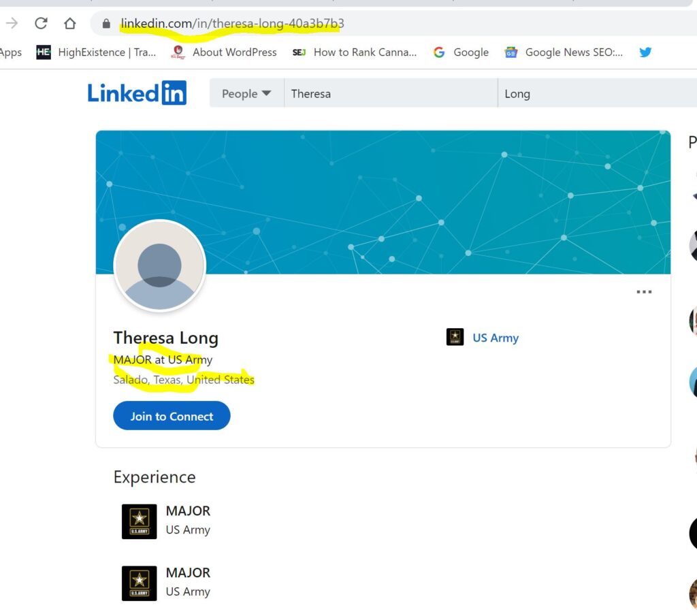Click the Experience section heading
The image size is (697, 616).
point(155,477)
